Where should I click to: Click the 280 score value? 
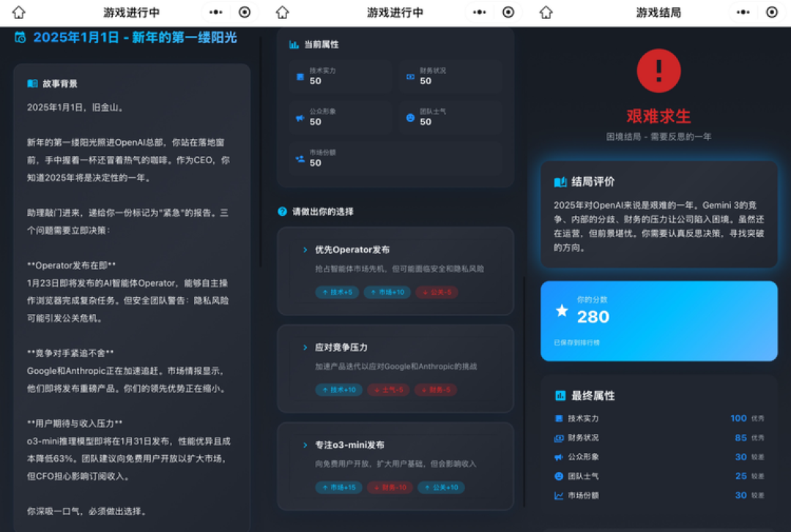tap(593, 317)
